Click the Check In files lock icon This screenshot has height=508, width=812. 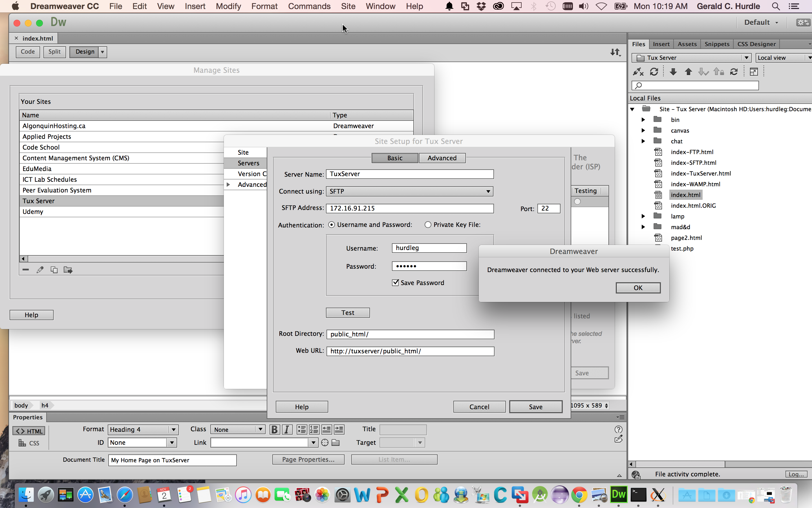[x=718, y=72]
